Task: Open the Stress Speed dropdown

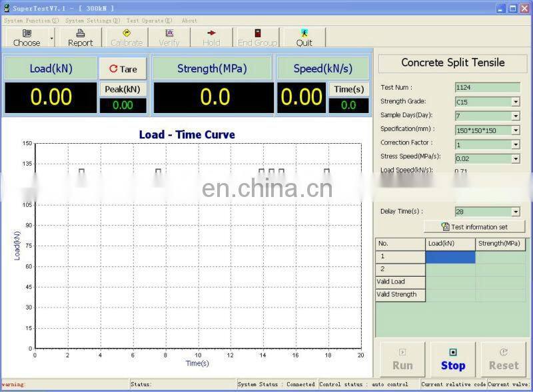Action: (515, 158)
